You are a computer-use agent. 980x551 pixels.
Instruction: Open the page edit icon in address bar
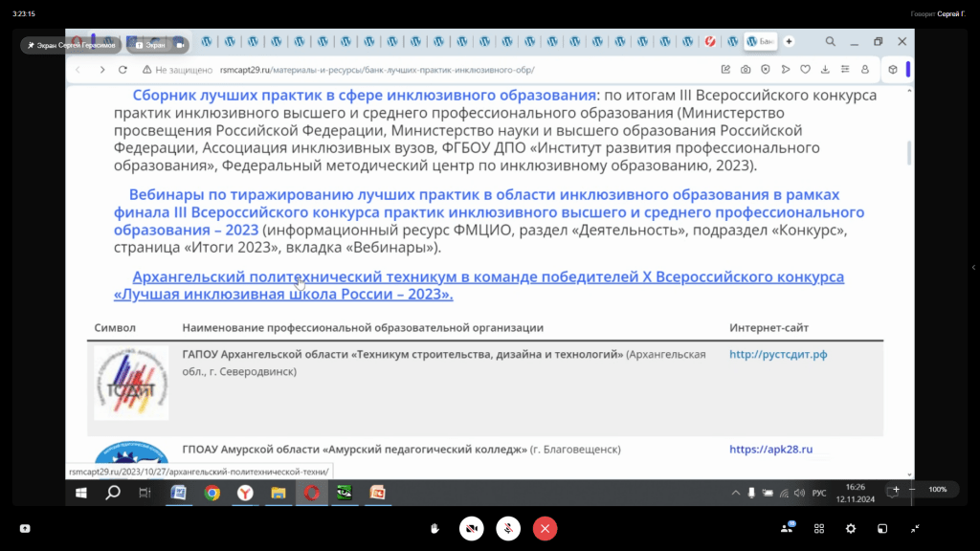(725, 70)
